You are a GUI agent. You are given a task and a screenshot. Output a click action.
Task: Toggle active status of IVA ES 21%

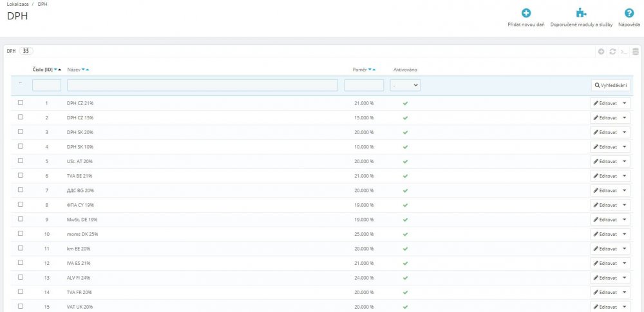pyautogui.click(x=405, y=264)
